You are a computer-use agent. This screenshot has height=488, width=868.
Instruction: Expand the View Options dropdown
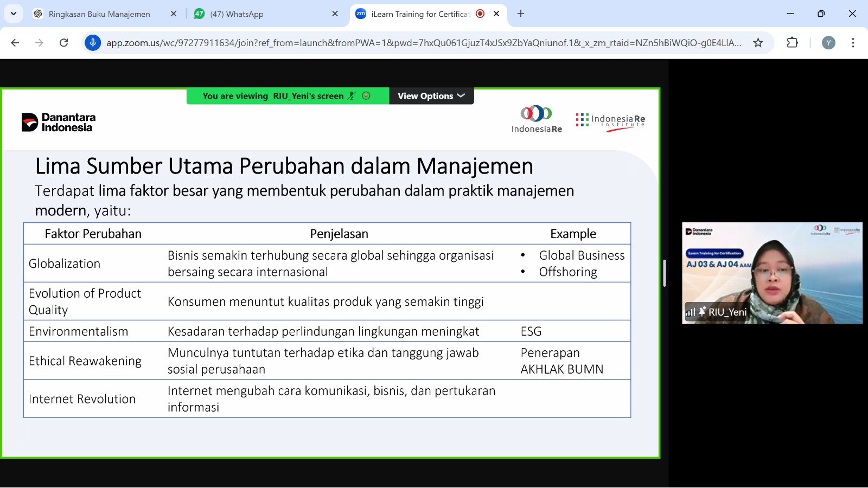pos(431,96)
